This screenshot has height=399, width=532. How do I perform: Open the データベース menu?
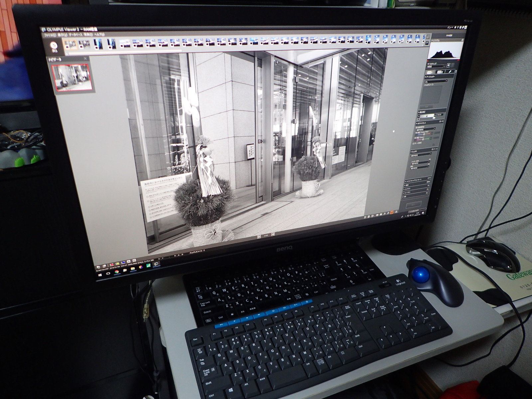(x=75, y=35)
